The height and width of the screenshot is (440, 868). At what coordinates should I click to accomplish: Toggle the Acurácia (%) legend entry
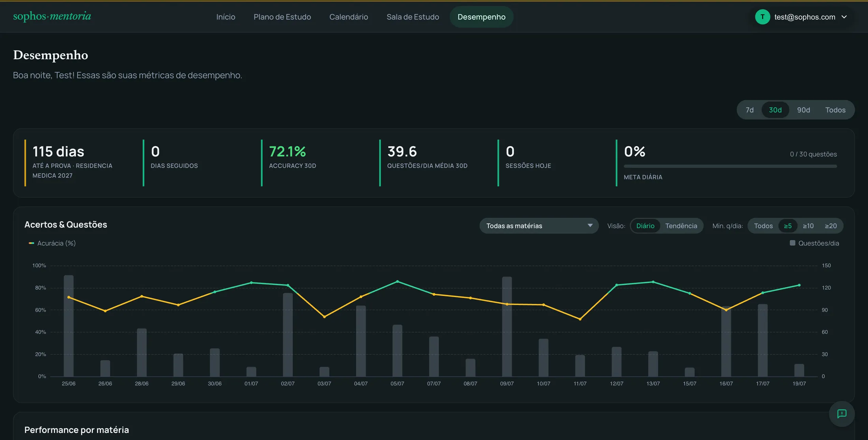[52, 243]
